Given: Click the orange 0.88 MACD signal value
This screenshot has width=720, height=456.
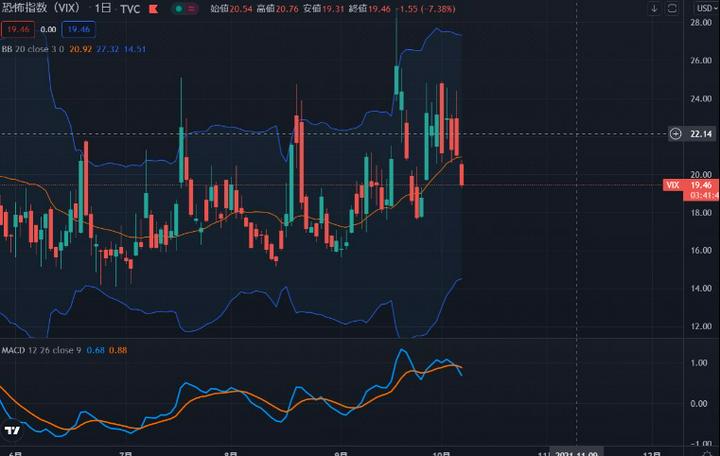Looking at the screenshot, I should click(x=116, y=349).
